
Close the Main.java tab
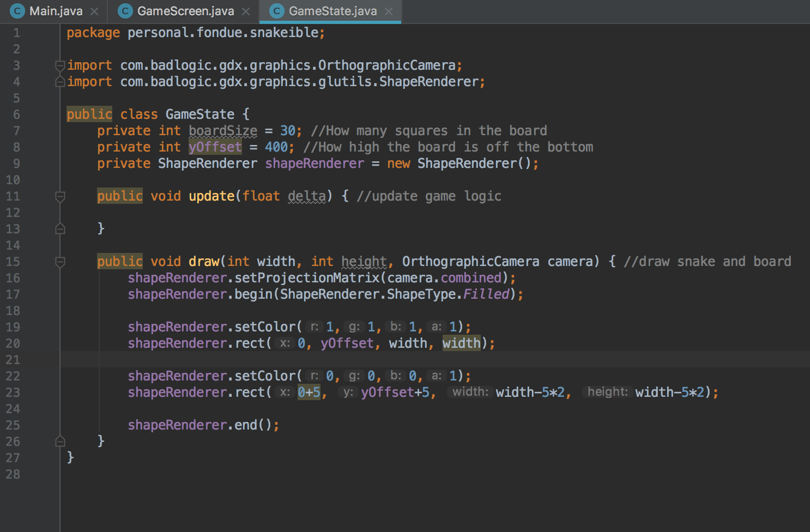(94, 11)
